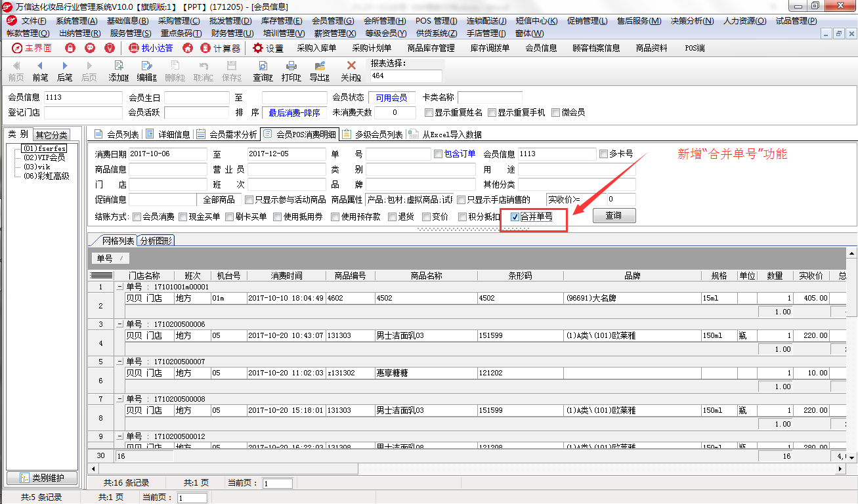Open 库存调拨单 shortcut
This screenshot has width=858, height=504.
pyautogui.click(x=490, y=48)
